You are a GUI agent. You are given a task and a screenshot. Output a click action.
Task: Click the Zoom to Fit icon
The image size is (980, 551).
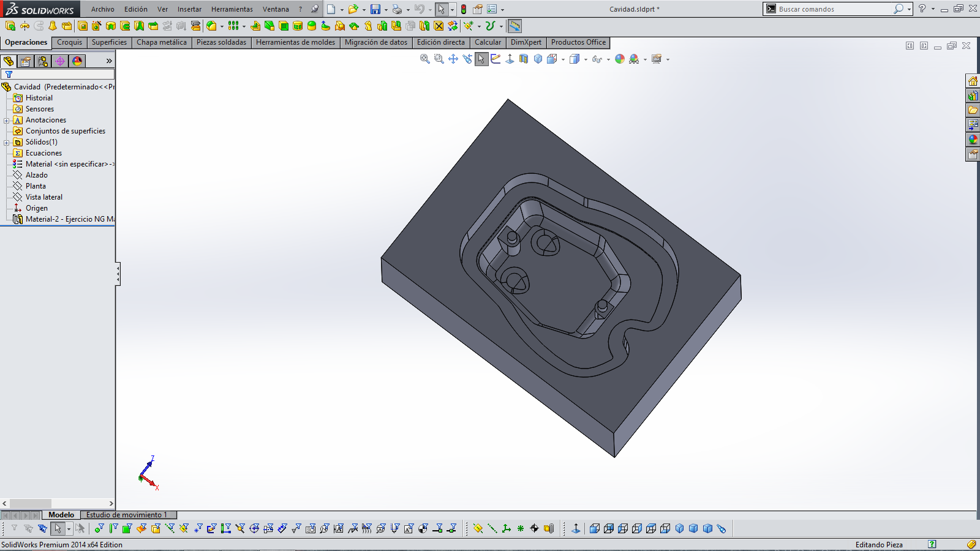coord(424,59)
